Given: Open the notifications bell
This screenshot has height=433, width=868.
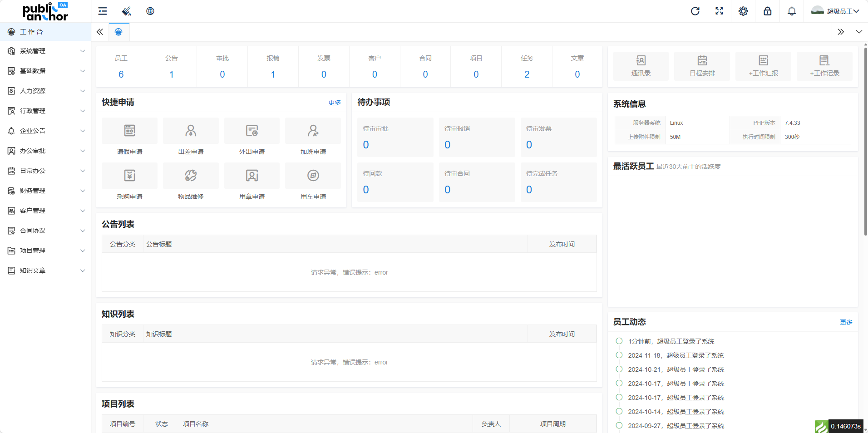Looking at the screenshot, I should click(792, 11).
